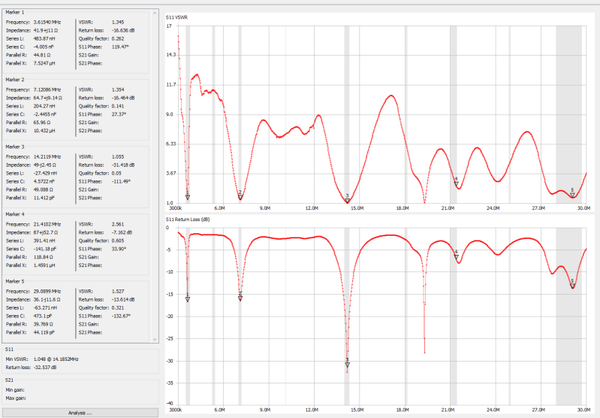Screen dimensions: 600x418
Task: Click the Analysis button
Action: 80,412
